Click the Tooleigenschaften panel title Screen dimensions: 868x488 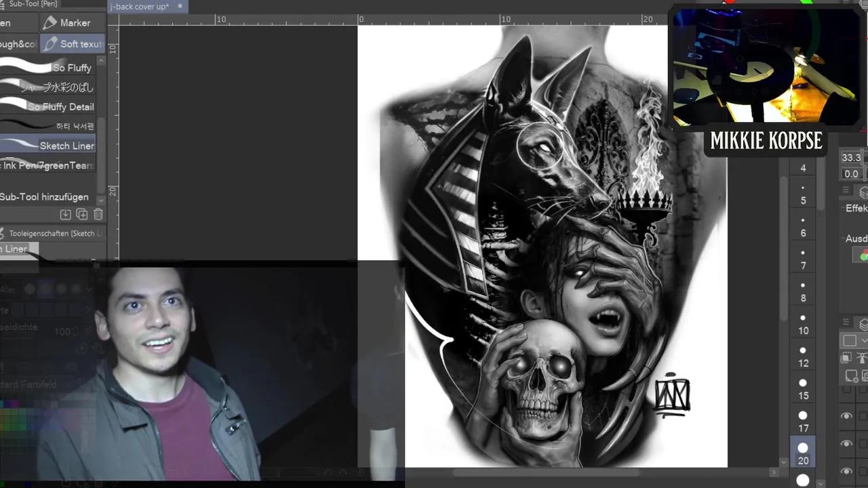(x=56, y=233)
